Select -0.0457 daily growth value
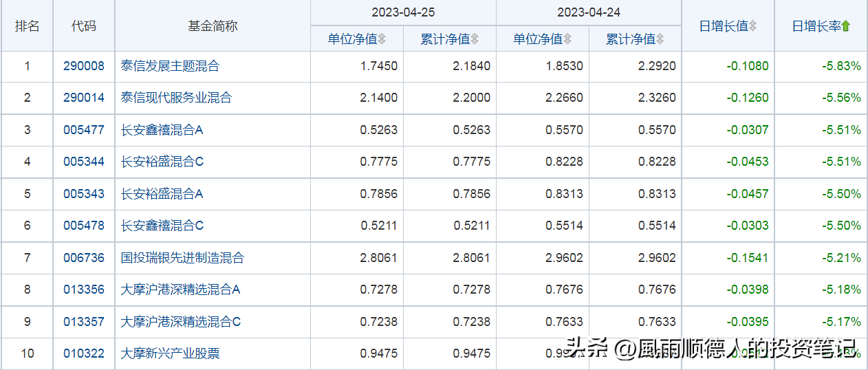Screen dimensions: 868x370 748,194
